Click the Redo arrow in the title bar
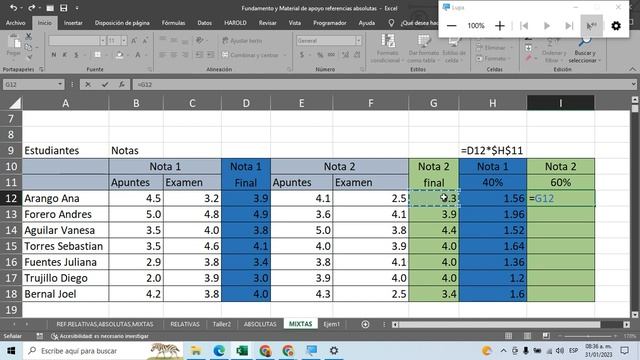The width and height of the screenshot is (640, 360). click(x=31, y=8)
